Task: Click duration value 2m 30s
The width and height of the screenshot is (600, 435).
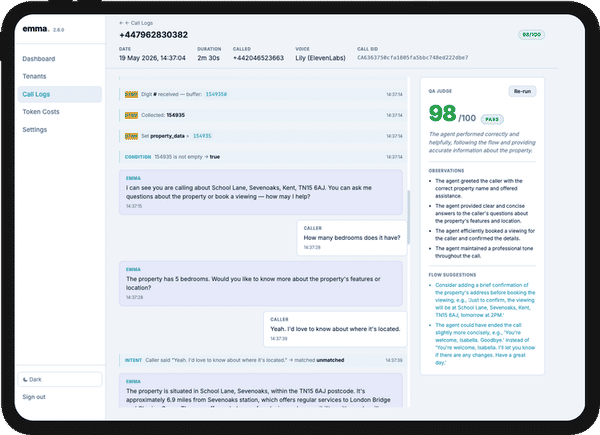Action: pos(209,58)
